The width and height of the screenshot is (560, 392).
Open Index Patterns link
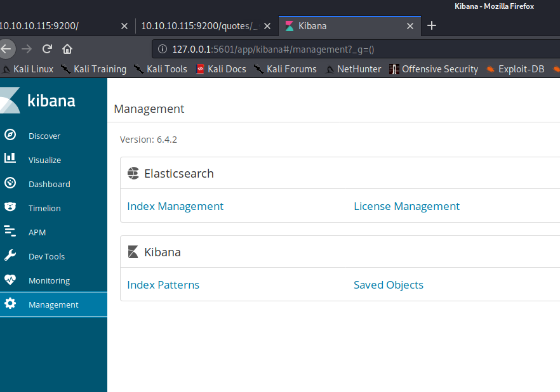(163, 285)
